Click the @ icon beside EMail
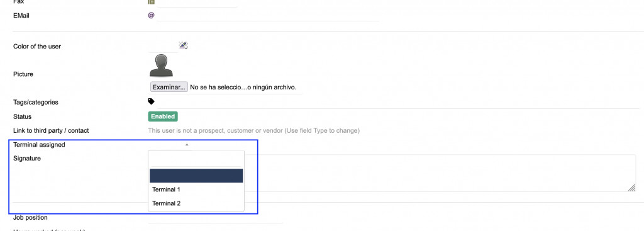 tap(151, 16)
